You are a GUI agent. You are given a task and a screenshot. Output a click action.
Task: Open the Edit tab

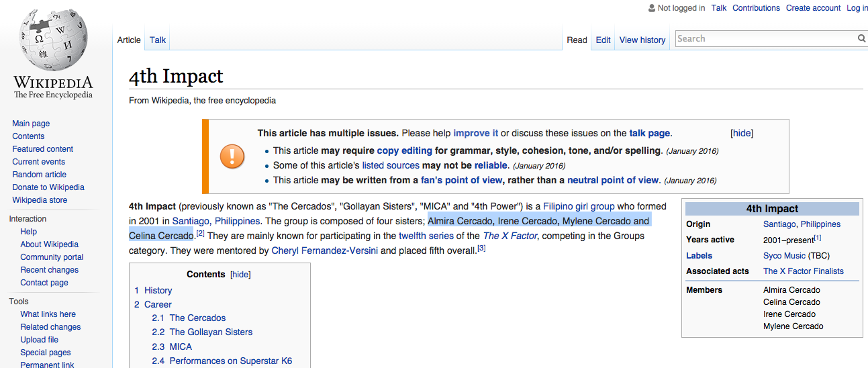tap(604, 40)
